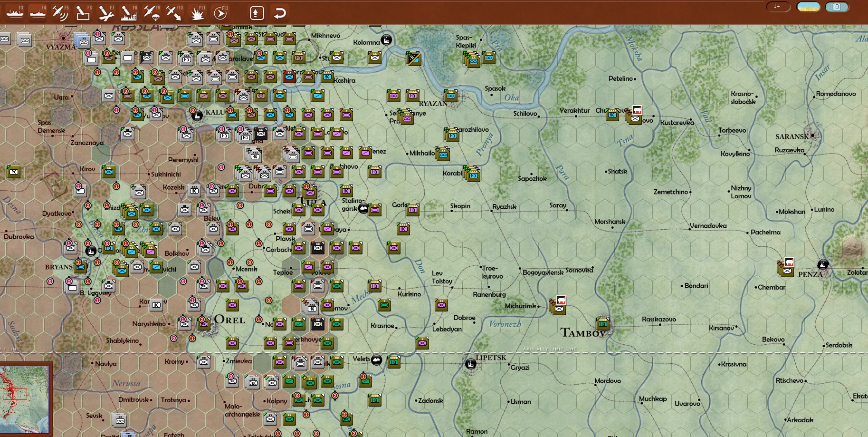Select the HQ counter beside Yelets

click(394, 361)
